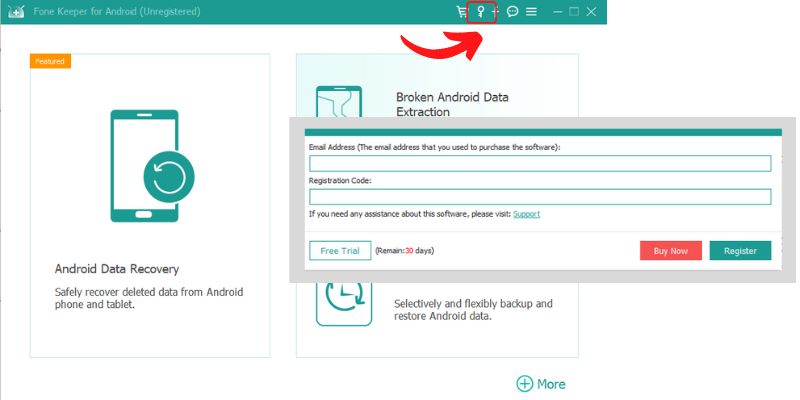The image size is (800, 400).
Task: Click the Featured badge
Action: (50, 61)
